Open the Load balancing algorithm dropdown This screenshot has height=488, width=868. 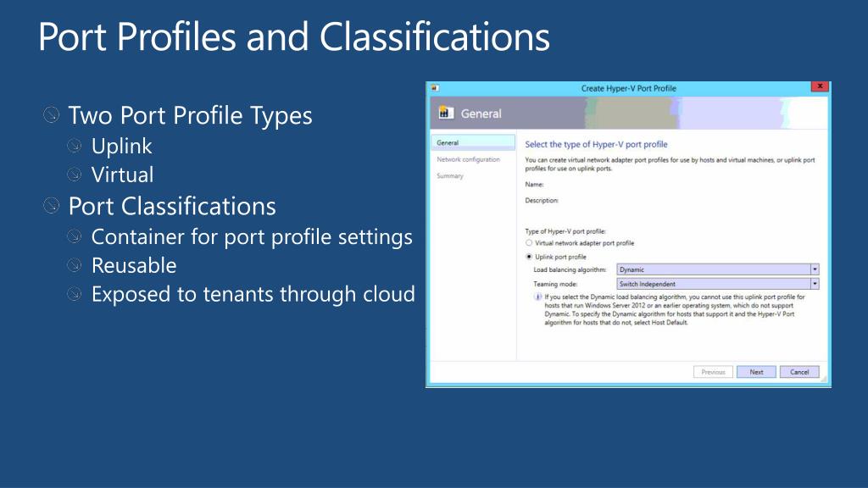[717, 269]
